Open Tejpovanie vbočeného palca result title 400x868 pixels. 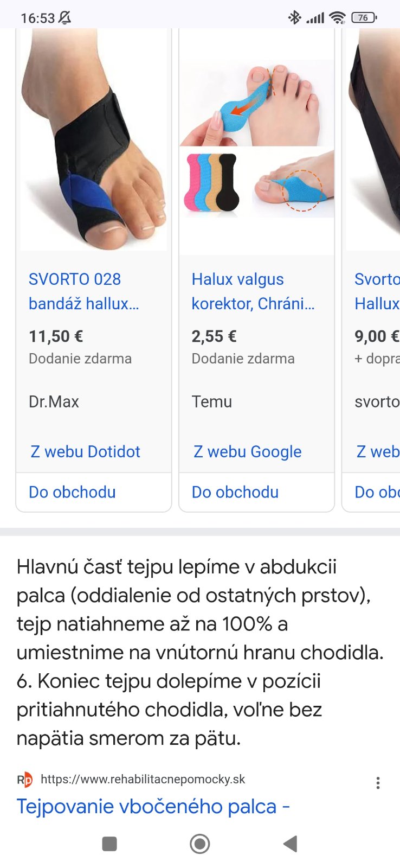click(153, 807)
